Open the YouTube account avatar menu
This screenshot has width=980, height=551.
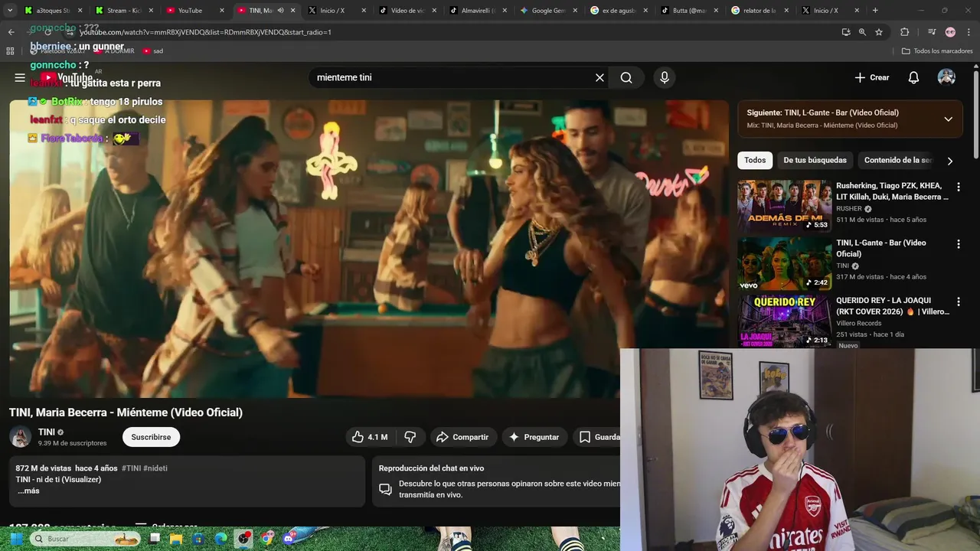point(946,77)
